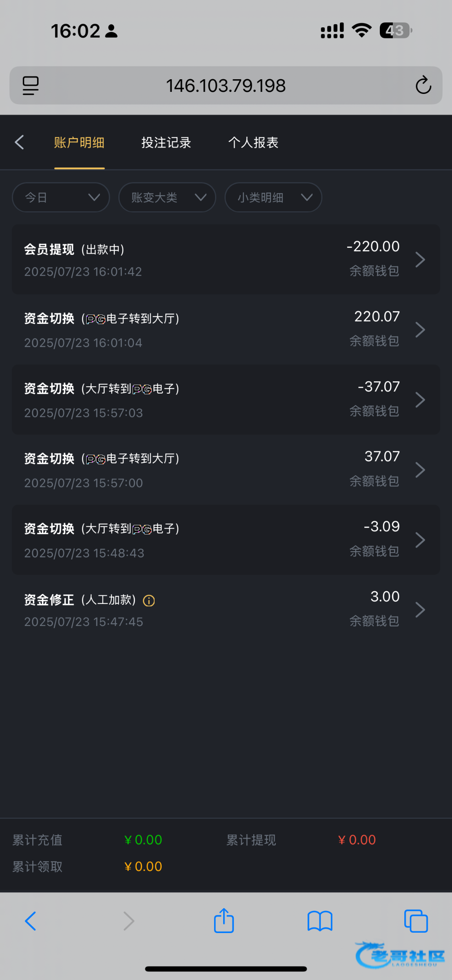The image size is (452, 980).
Task: Open the page settings icon in address bar
Action: (x=31, y=85)
